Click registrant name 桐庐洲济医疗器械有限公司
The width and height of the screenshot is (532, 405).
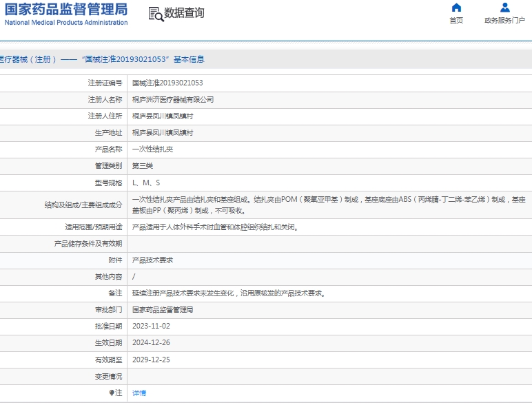[x=173, y=99]
